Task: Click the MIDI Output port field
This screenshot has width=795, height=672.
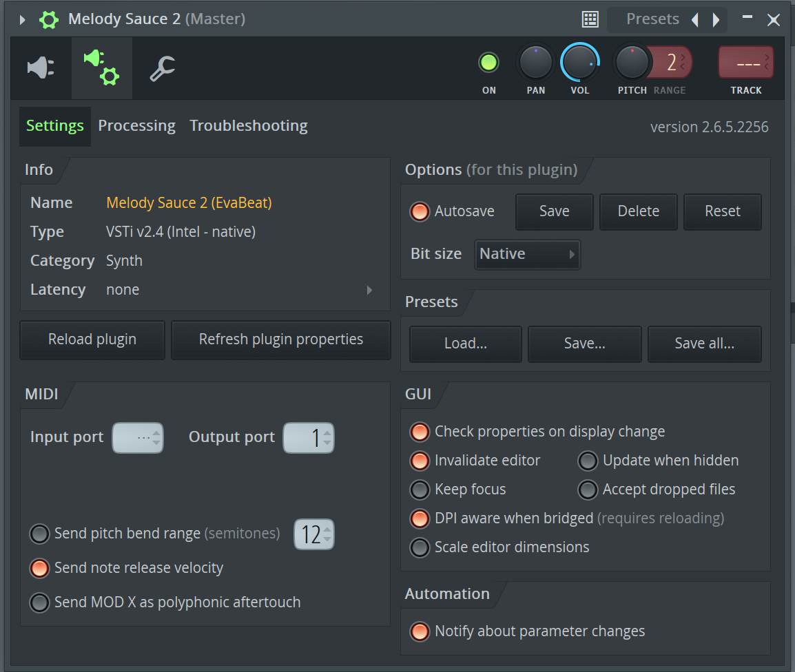Action: (x=308, y=437)
